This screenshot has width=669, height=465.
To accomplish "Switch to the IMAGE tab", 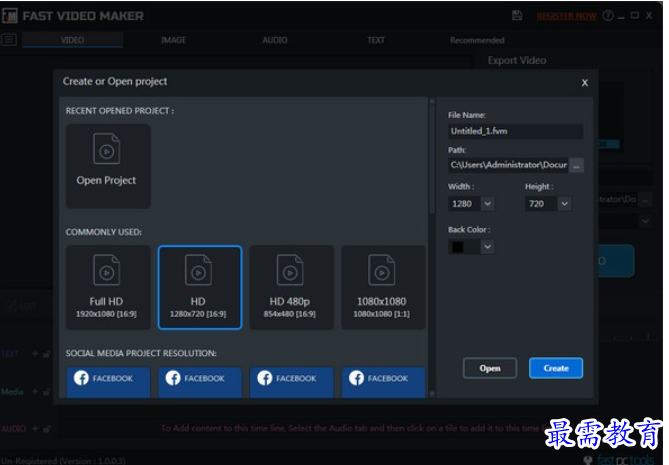I will tap(173, 40).
